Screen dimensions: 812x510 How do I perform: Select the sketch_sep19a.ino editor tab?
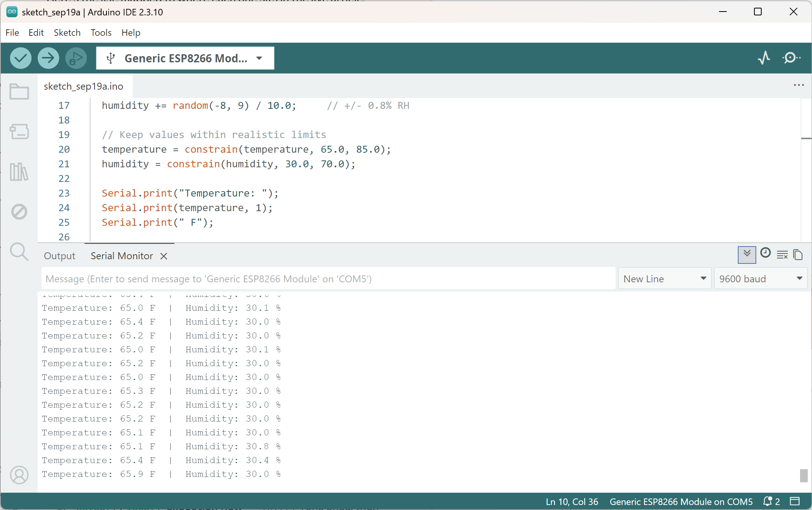click(83, 86)
